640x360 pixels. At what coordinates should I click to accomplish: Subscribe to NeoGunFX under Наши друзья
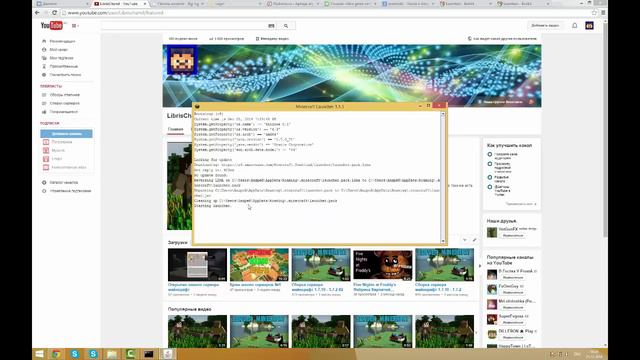[x=513, y=236]
